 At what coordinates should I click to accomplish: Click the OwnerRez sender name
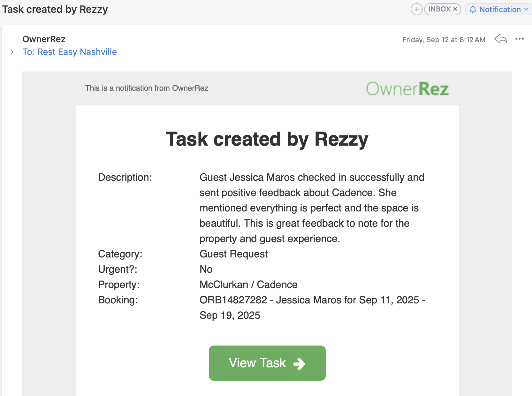44,39
